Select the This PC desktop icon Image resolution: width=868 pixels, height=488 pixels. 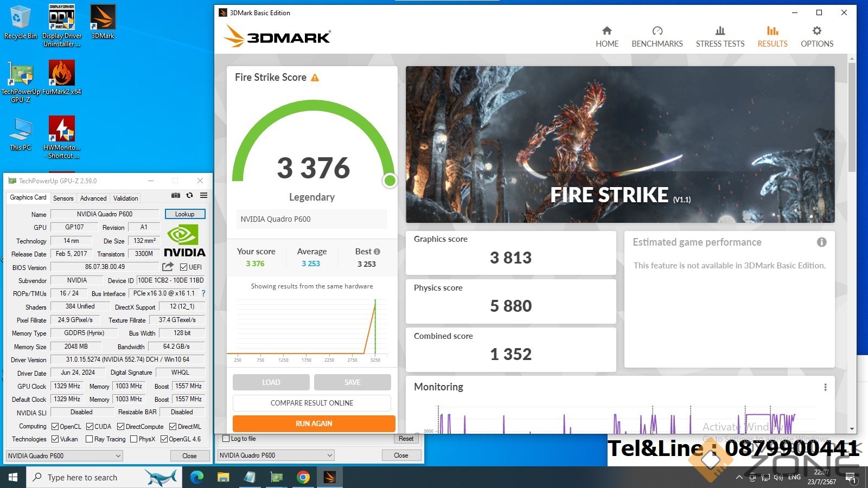[21, 134]
